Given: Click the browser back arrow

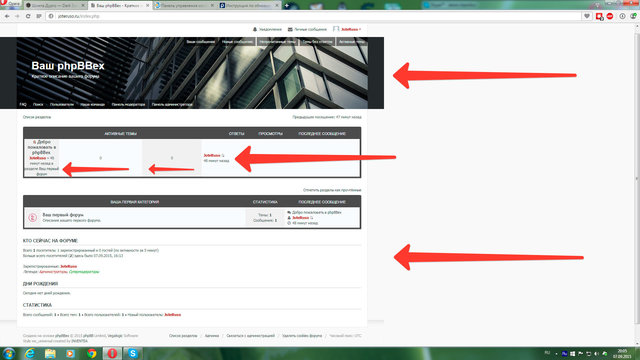Looking at the screenshot, I should click(7, 16).
